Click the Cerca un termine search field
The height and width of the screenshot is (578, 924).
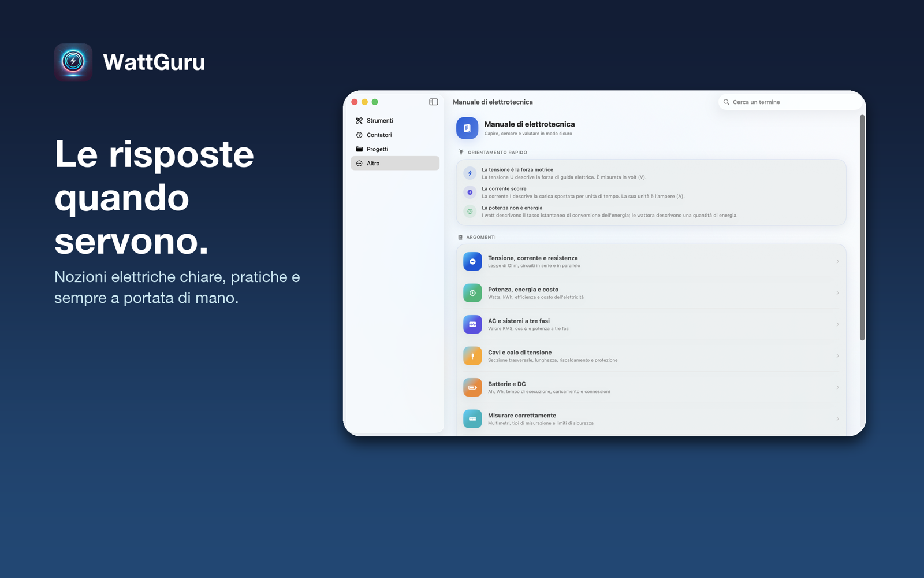click(x=789, y=102)
